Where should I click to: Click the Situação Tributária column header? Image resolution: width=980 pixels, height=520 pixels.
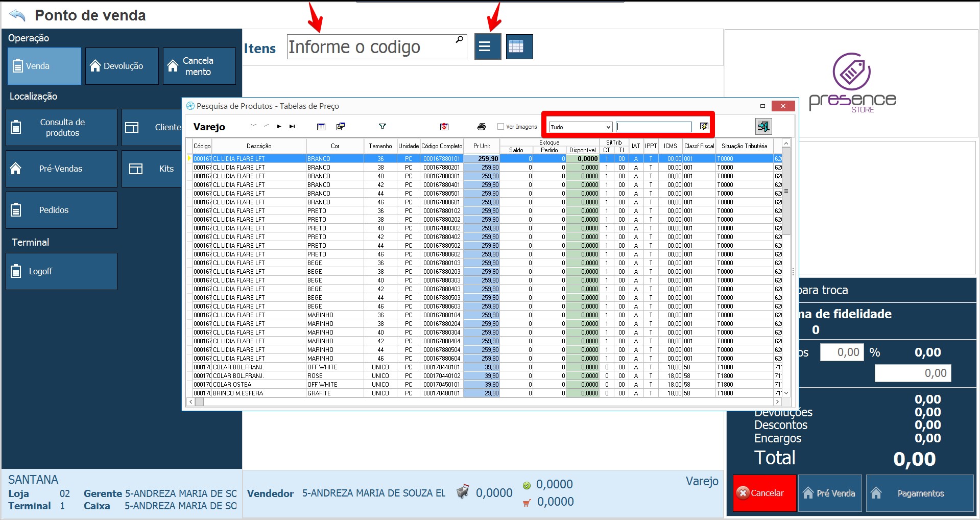745,146
